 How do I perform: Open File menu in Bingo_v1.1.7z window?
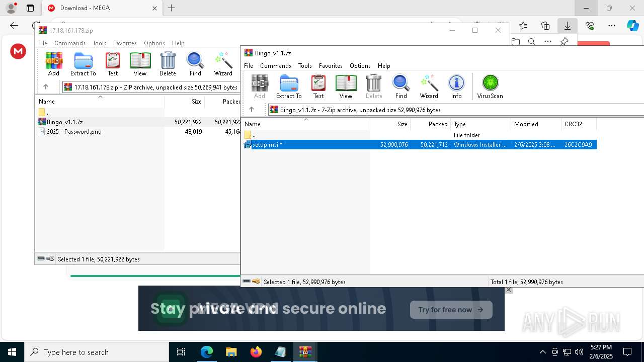coord(249,65)
